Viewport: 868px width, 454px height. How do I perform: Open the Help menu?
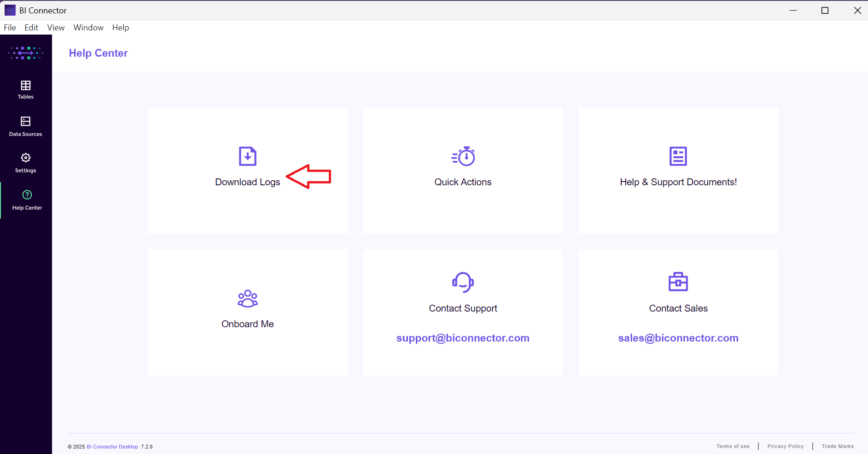coord(121,28)
